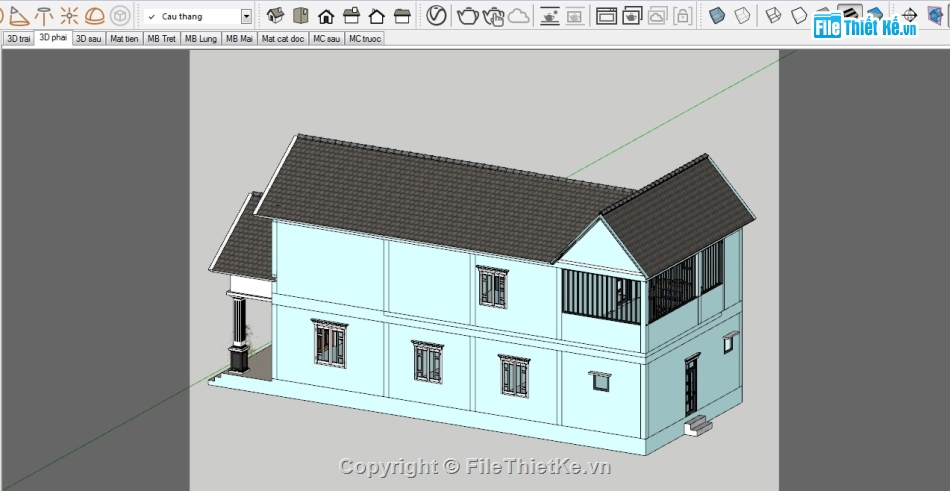
Task: Click grayed viewport render region icon
Action: pos(575,16)
